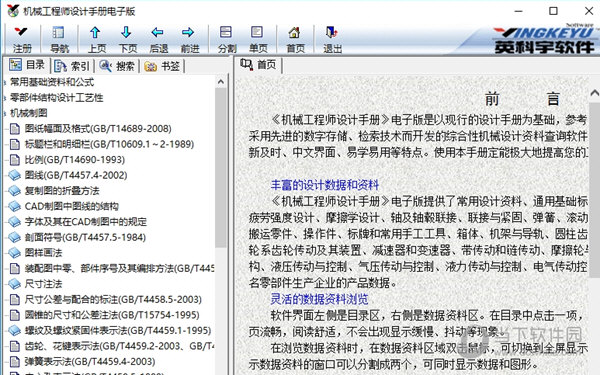Expand the 零部件结构设计工艺性 tree node
Screen dimensions: 600x375
pyautogui.click(x=5, y=98)
